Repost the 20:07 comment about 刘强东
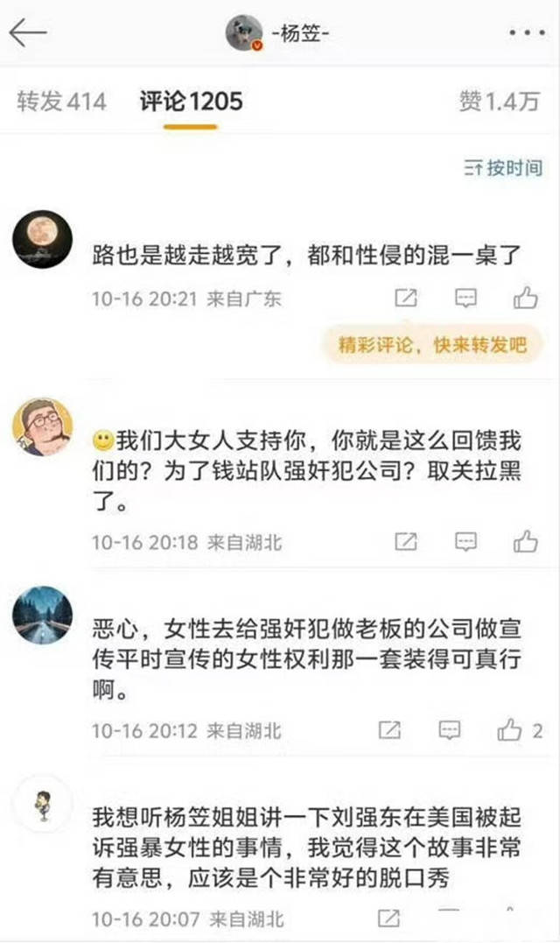The width and height of the screenshot is (560, 943). [x=389, y=918]
